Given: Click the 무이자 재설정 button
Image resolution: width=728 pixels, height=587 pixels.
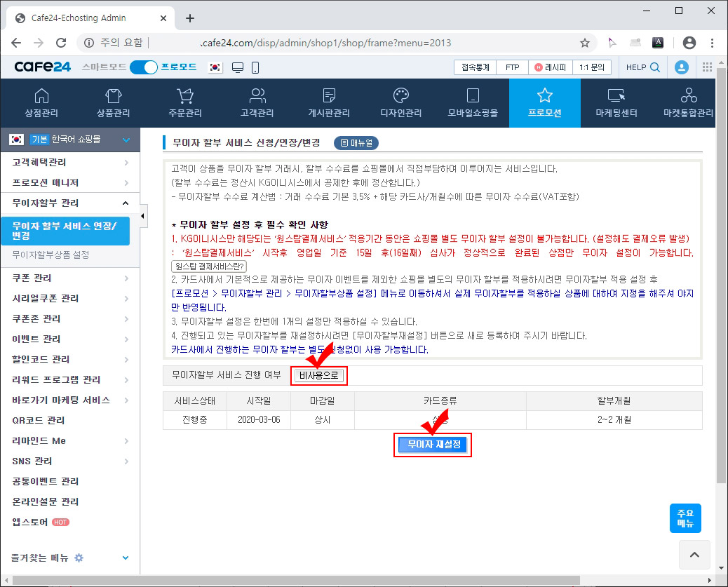Looking at the screenshot, I should (x=433, y=445).
